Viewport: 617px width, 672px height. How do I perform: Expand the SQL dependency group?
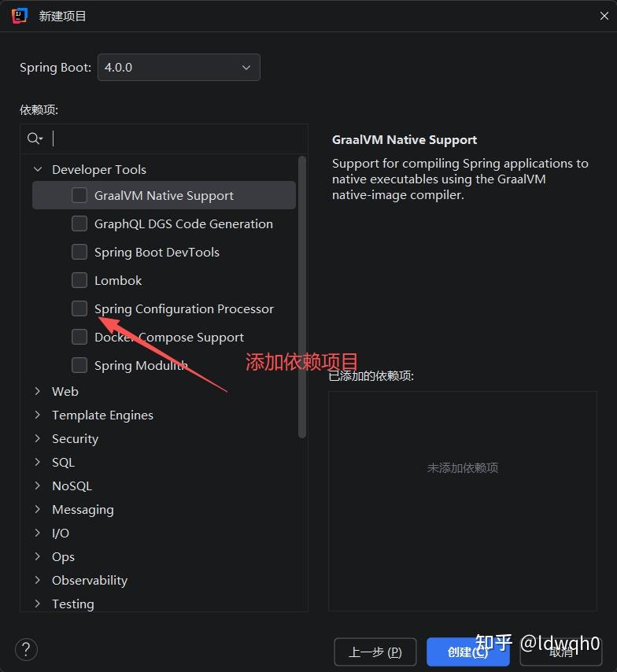coord(38,462)
